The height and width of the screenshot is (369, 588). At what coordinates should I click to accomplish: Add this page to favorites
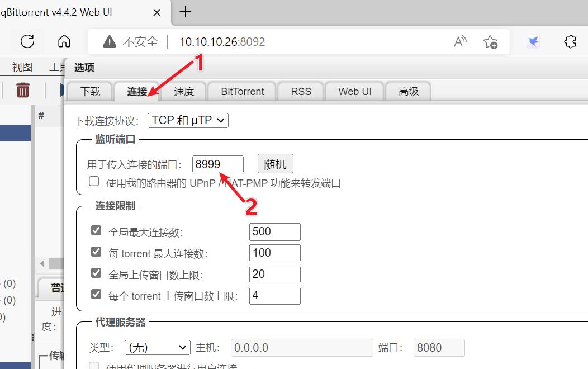pos(491,41)
